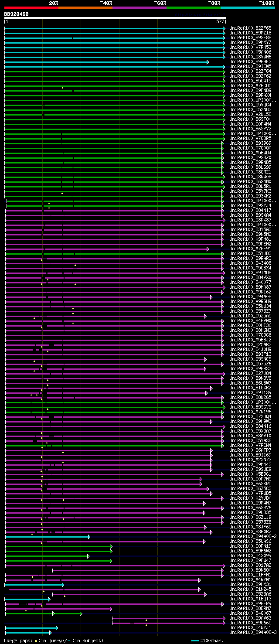Select label UniRef100_C0PN19

tap(250, 546)
